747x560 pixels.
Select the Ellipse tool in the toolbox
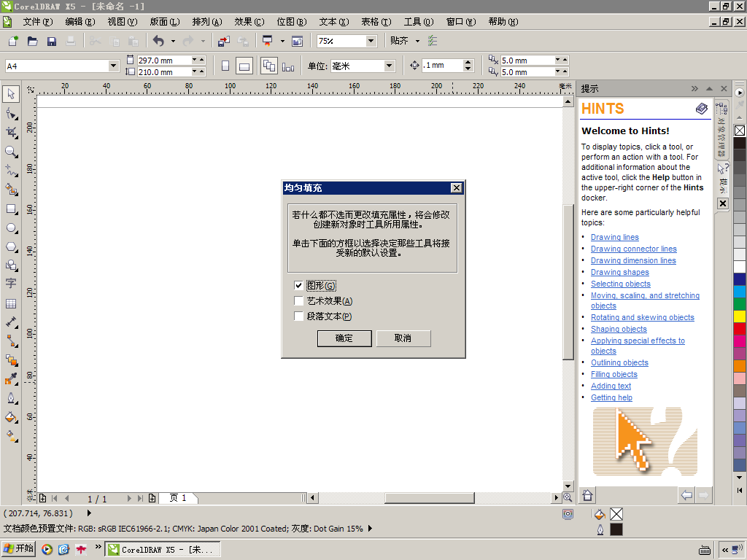pos(11,228)
